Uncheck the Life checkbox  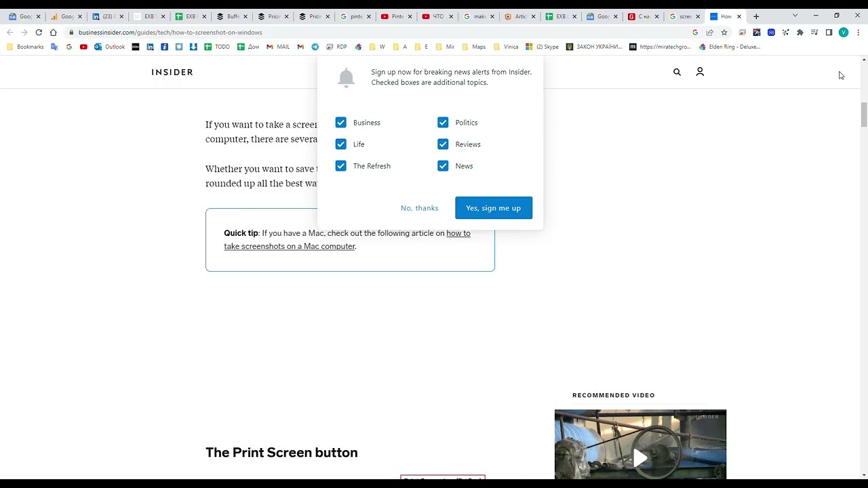pyautogui.click(x=340, y=144)
